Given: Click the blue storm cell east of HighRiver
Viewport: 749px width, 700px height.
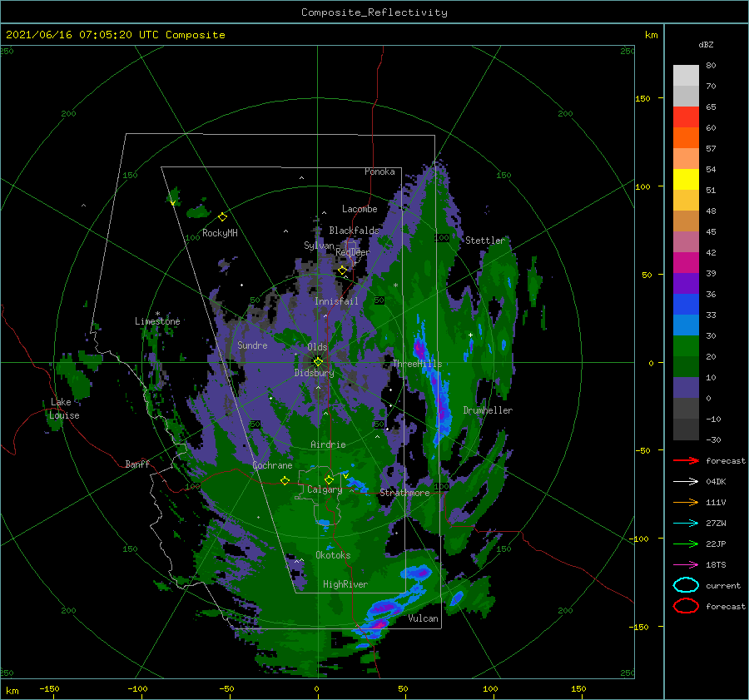Looking at the screenshot, I should coord(417,572).
